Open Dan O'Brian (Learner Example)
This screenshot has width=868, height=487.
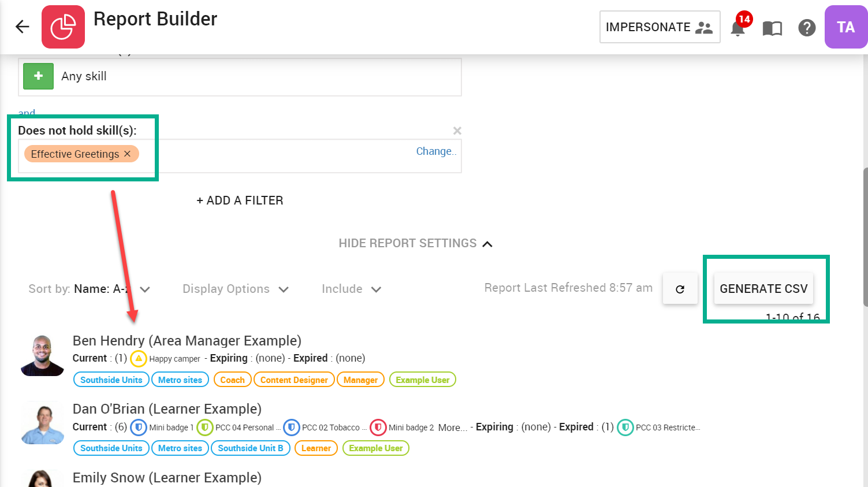click(167, 409)
